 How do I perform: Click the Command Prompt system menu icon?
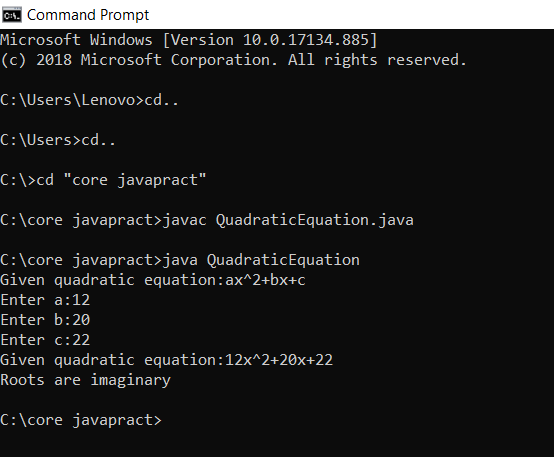pos(12,15)
